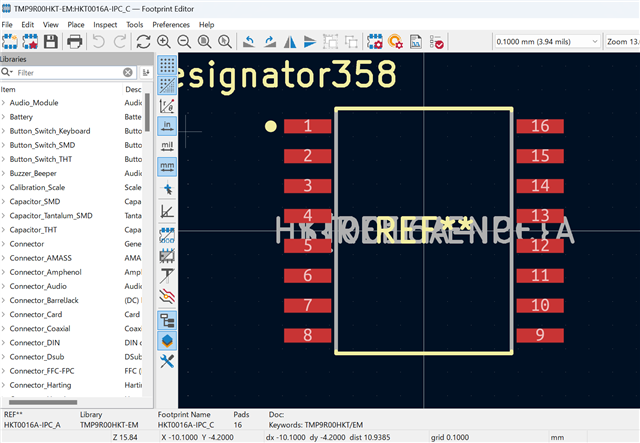Click the Redo arrow icon
640x443 pixels.
pyautogui.click(x=120, y=42)
